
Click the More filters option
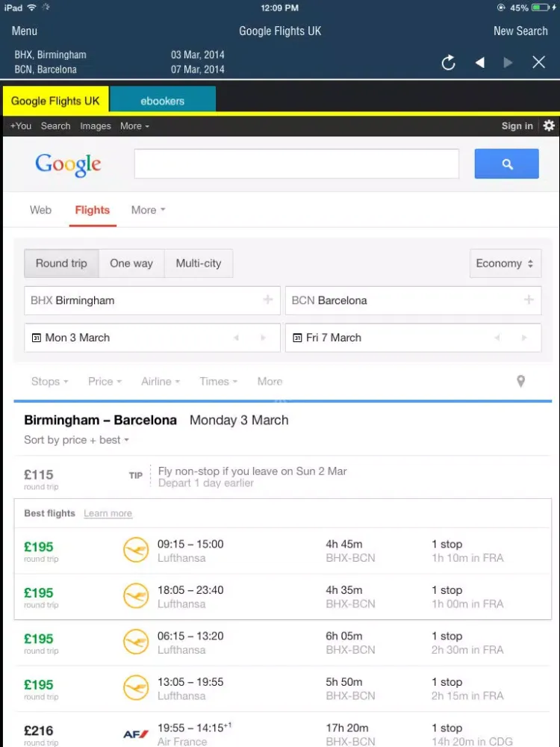270,381
